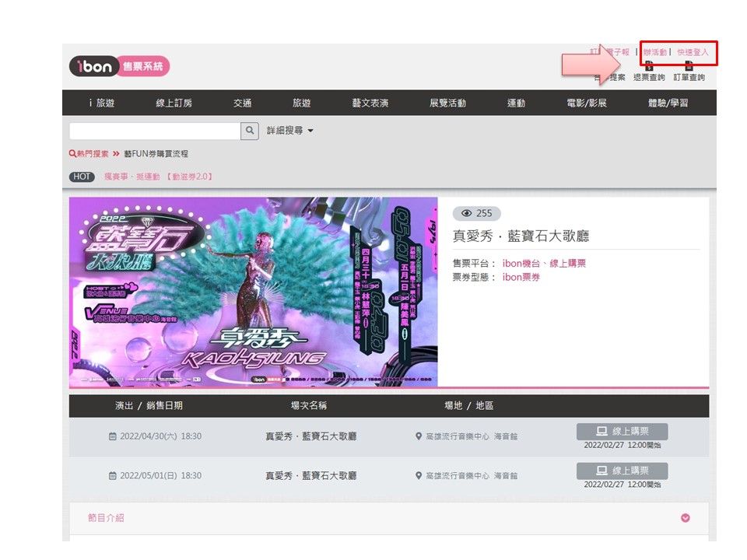Click 高雄流行音樂中心 海音館 in 04/30 row
The image size is (747, 560).
(x=472, y=436)
